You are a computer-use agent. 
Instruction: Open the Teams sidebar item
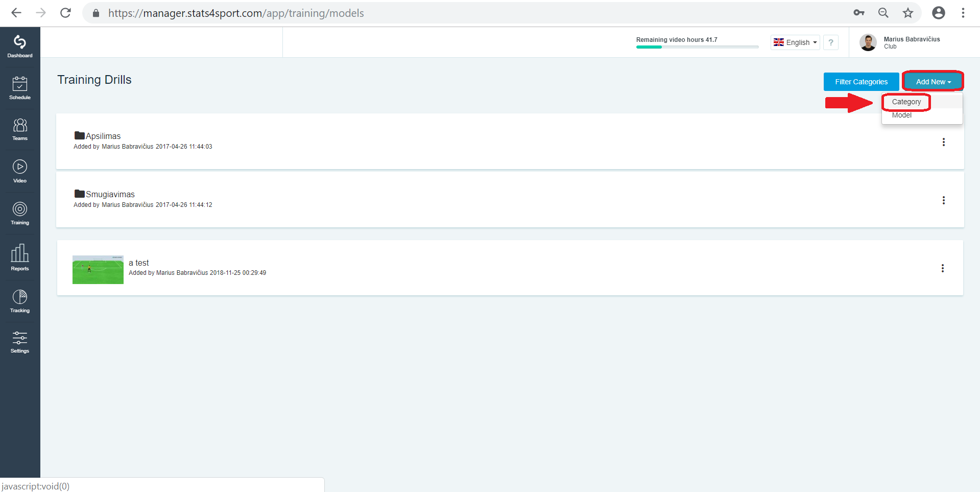[x=20, y=129]
